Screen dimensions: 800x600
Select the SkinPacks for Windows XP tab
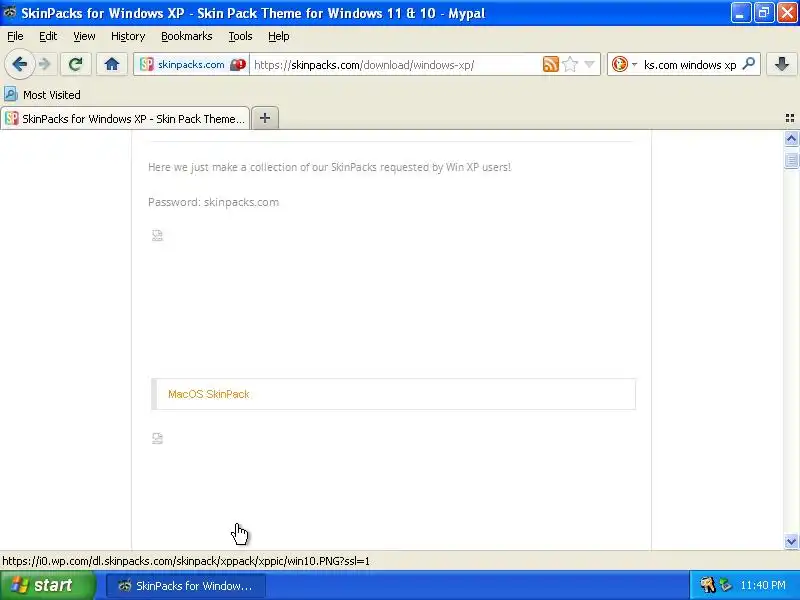click(126, 119)
